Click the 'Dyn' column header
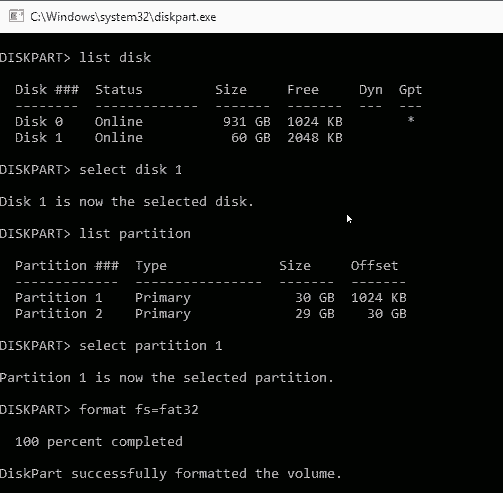This screenshot has height=493, width=503. [x=371, y=90]
